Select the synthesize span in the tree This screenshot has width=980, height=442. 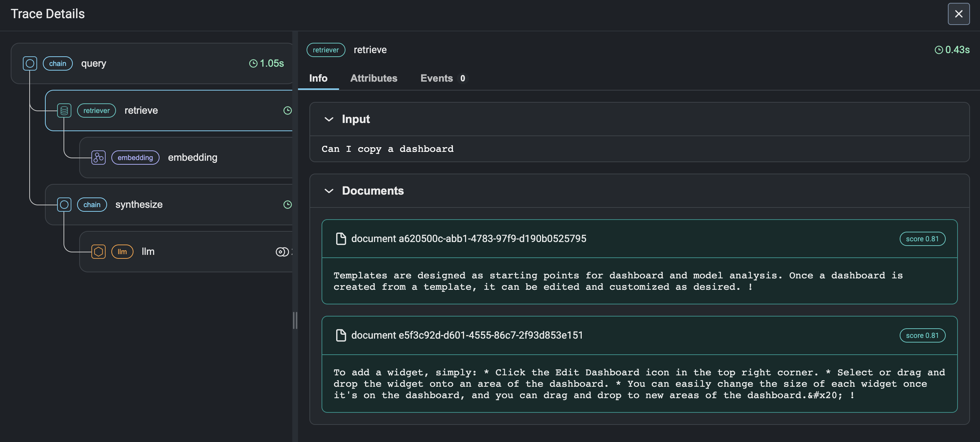coord(168,205)
